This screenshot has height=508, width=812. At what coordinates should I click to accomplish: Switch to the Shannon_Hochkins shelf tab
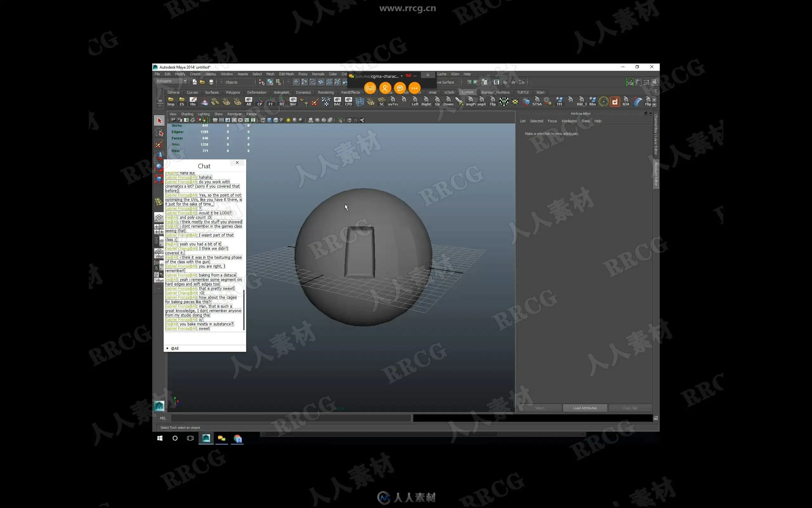(495, 92)
